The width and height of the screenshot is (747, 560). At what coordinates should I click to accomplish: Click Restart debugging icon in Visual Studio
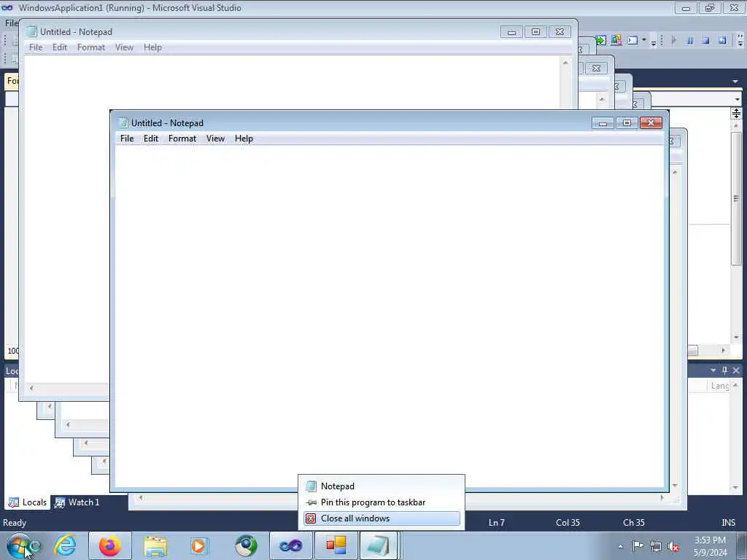click(x=722, y=41)
